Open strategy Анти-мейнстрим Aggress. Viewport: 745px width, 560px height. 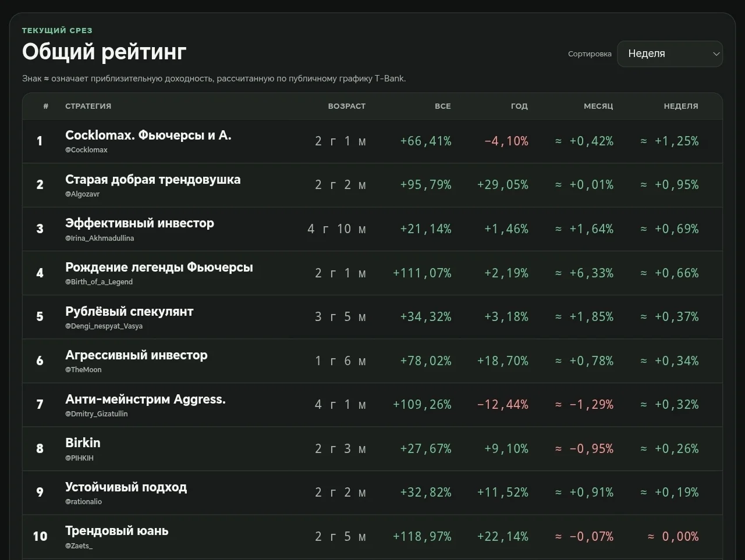tap(146, 399)
